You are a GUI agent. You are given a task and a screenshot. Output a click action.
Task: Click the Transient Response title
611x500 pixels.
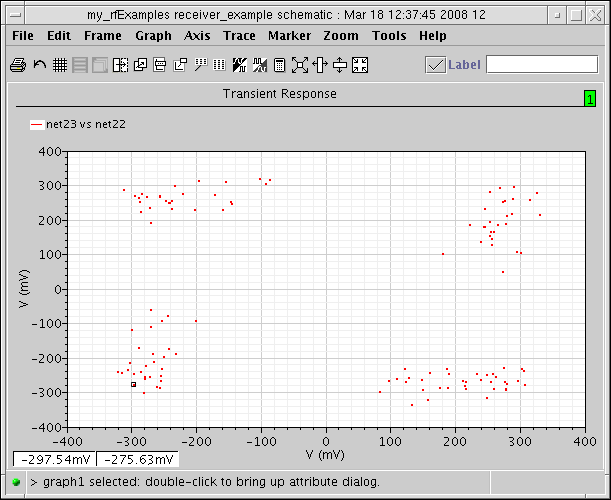tap(279, 94)
